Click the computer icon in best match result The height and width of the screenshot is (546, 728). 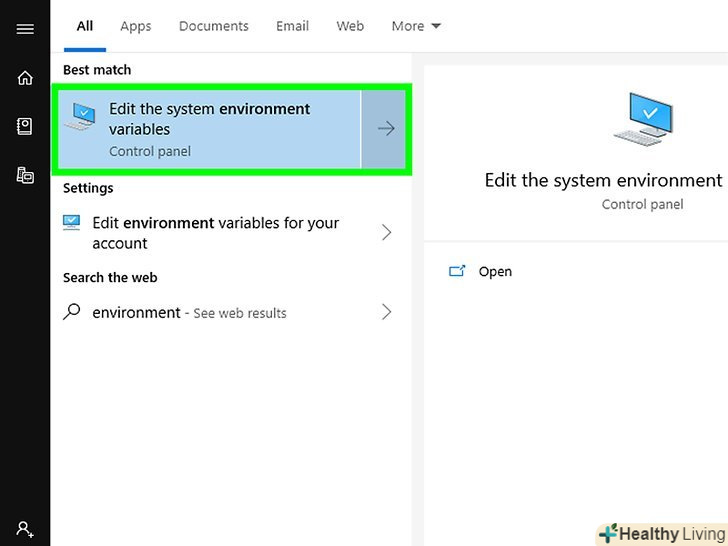(81, 117)
